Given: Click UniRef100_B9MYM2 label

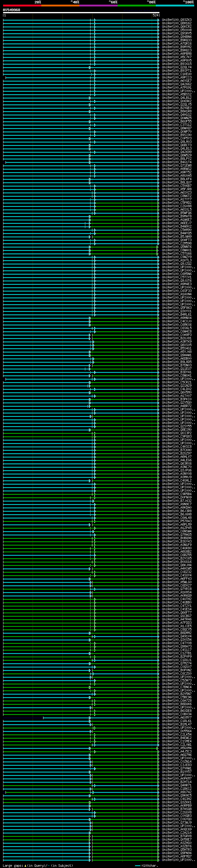Looking at the screenshot, I should point(177,47).
